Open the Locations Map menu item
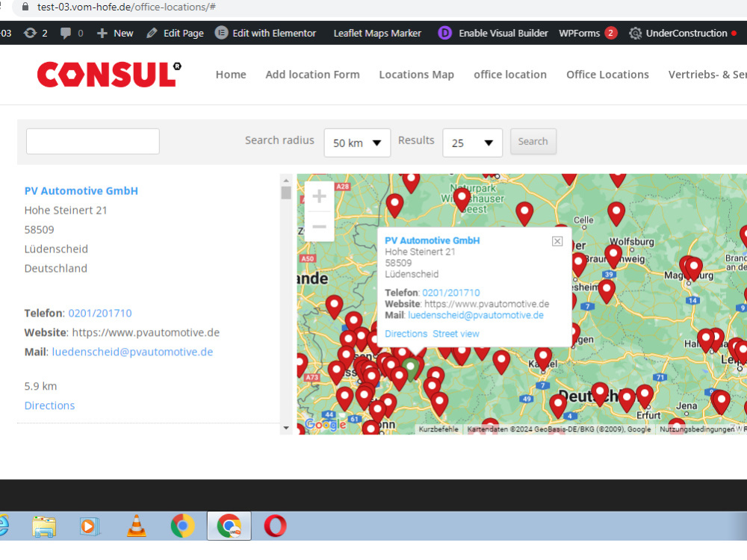Screen dimensions: 747x560 (416, 74)
